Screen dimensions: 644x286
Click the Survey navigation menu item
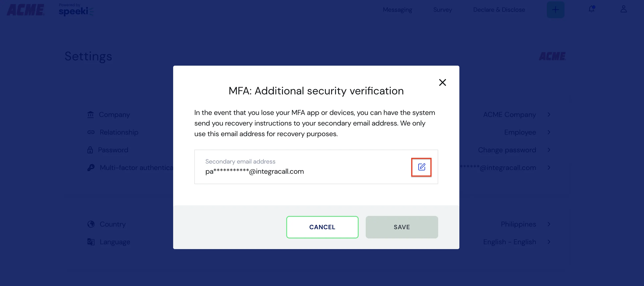click(443, 9)
